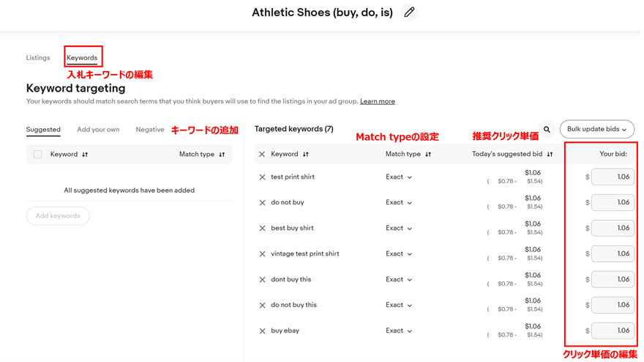Remove the 'test print shirt' keyword
This screenshot has height=362, width=644.
pyautogui.click(x=262, y=177)
